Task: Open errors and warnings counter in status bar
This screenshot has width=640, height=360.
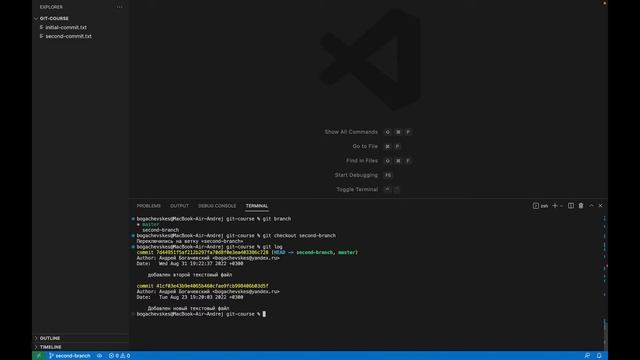Action: [119, 356]
